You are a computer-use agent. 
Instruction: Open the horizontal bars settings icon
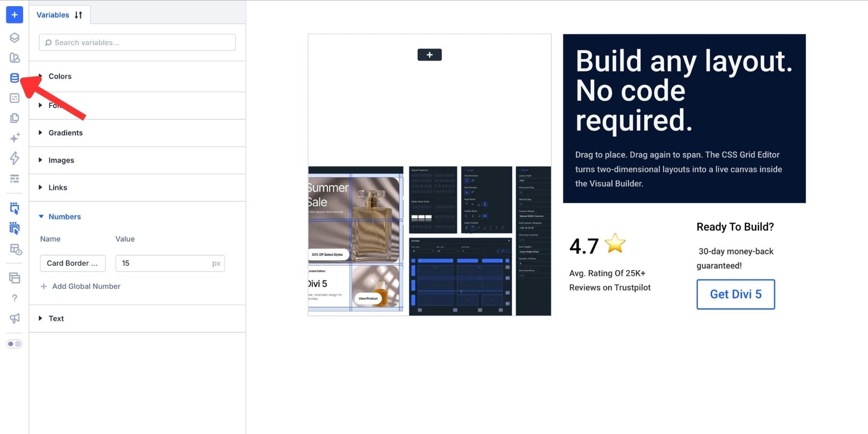(x=14, y=179)
